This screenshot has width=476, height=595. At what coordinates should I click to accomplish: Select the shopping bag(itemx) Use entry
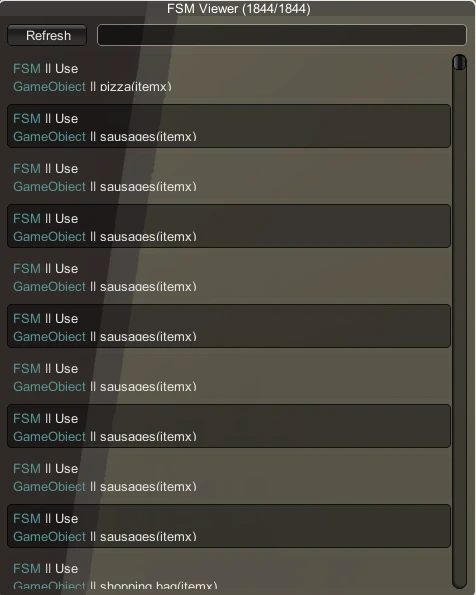point(229,575)
